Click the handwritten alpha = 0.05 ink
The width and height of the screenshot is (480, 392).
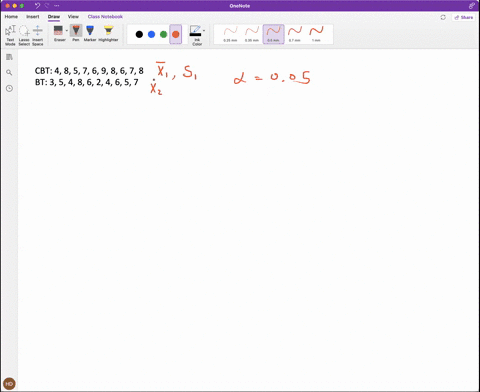(x=272, y=78)
